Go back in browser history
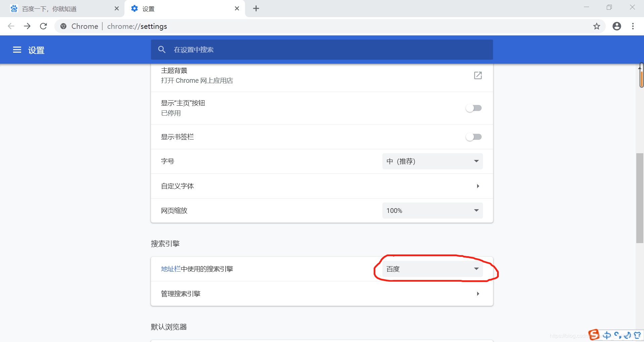This screenshot has height=342, width=644. [11, 26]
